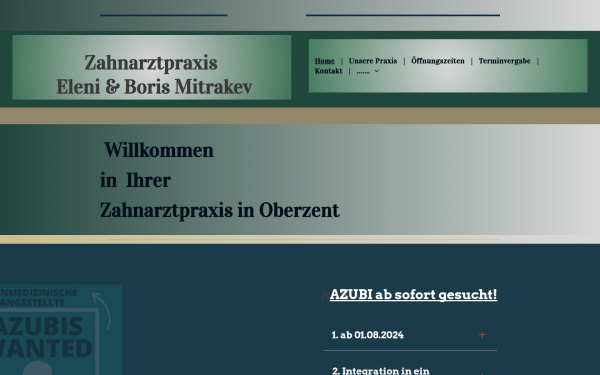Viewport: 600px width, 375px height.
Task: Open the AZUBI ab sofort gesucht! link
Action: click(x=413, y=295)
